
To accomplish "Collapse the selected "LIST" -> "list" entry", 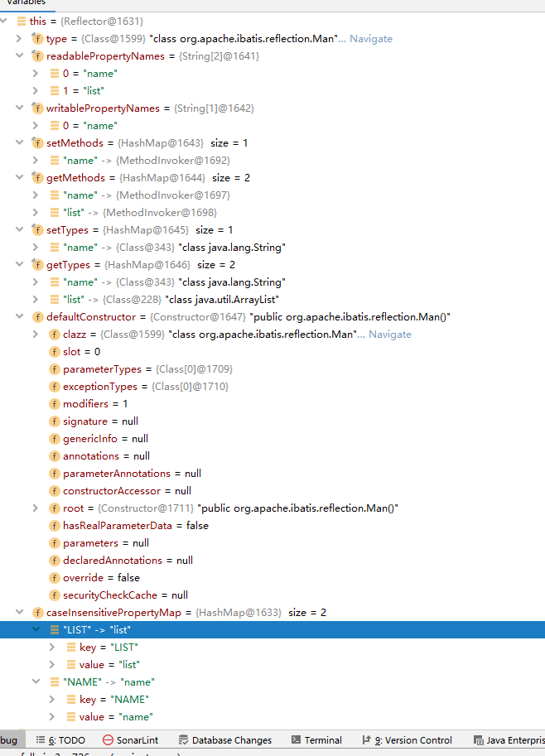I will (36, 629).
